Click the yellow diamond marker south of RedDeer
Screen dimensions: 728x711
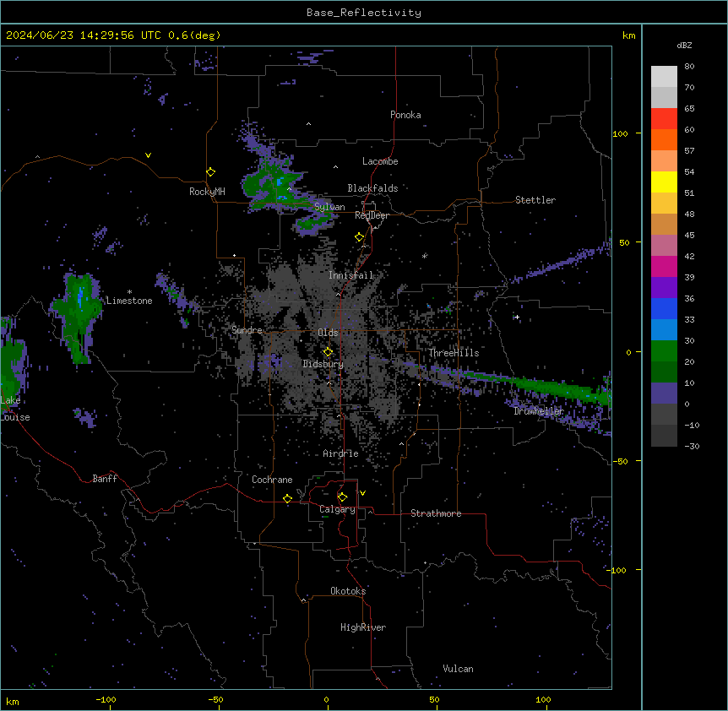[x=359, y=237]
